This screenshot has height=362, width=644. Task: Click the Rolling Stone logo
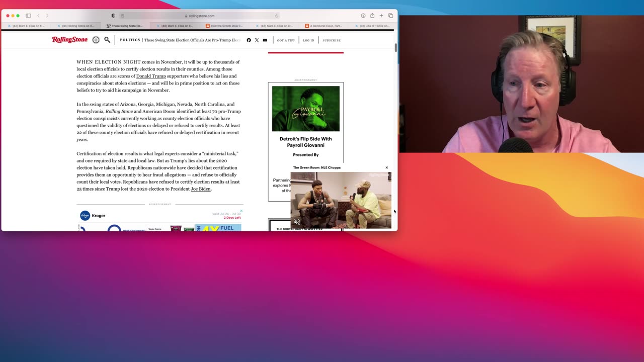click(x=69, y=40)
